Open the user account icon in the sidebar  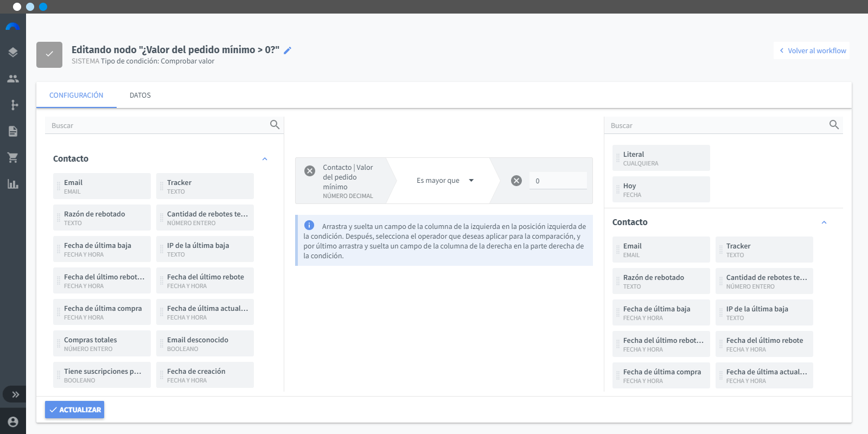pos(13,422)
